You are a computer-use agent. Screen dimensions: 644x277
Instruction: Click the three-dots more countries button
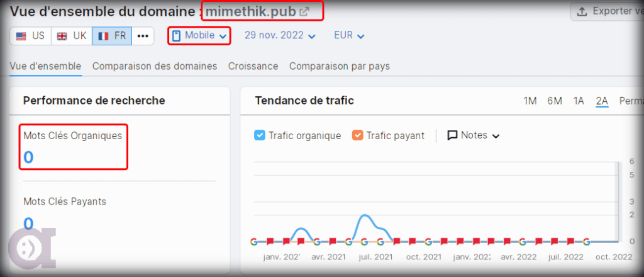point(143,36)
